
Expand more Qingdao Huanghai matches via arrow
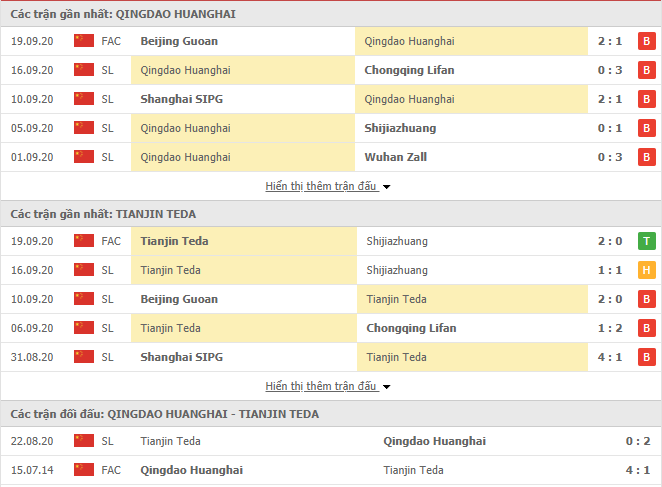(x=386, y=187)
